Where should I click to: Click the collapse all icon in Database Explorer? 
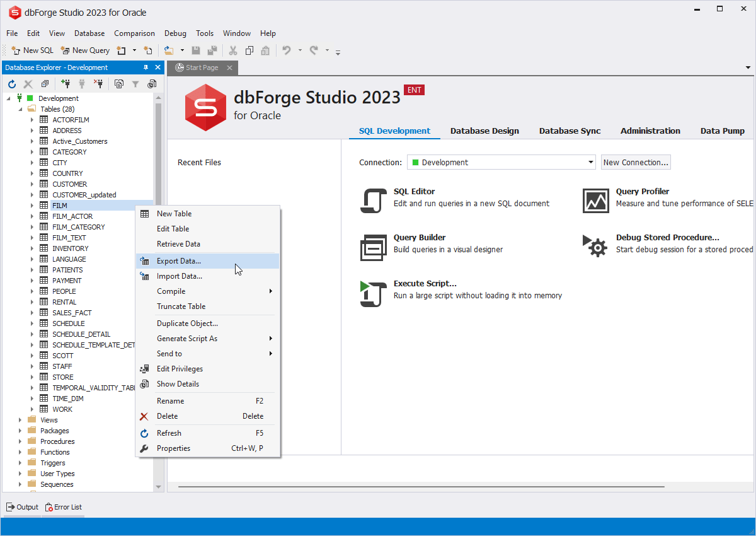45,83
